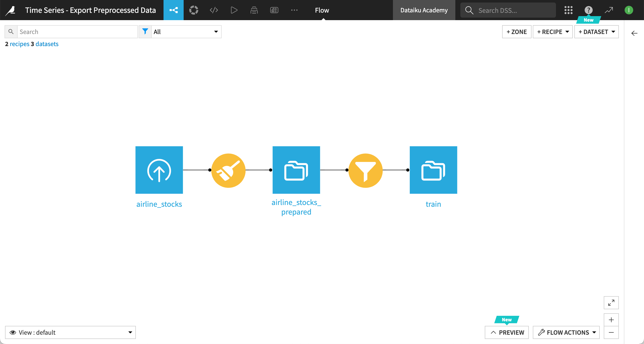Image resolution: width=644 pixels, height=344 pixels.
Task: Click the flow Search input field
Action: tap(77, 32)
